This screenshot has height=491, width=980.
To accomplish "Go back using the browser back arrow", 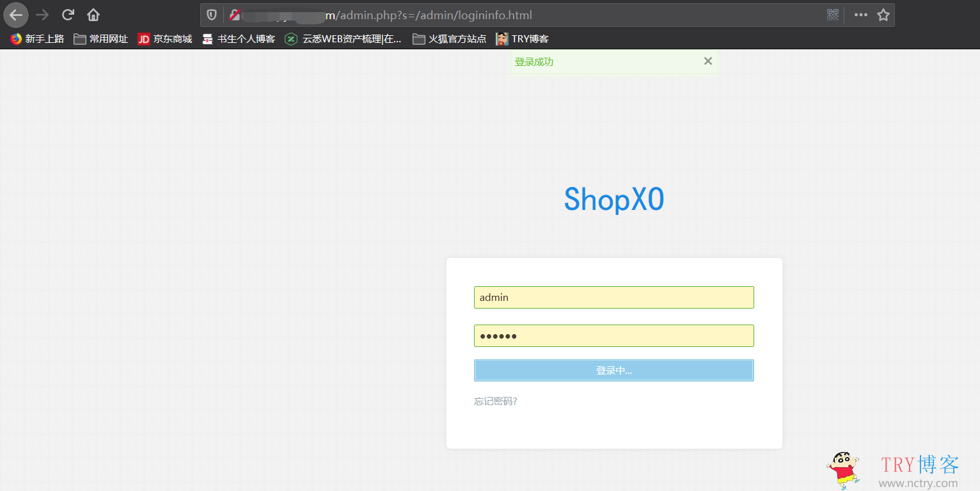I will pyautogui.click(x=16, y=15).
